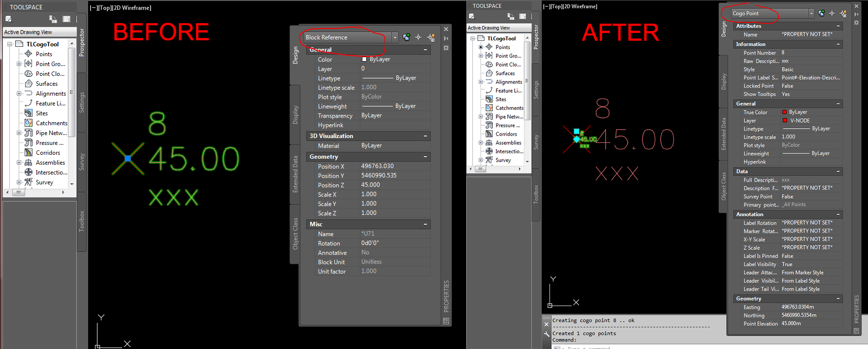Click Quick Select icon in Cogo Point palette
The height and width of the screenshot is (349, 868).
click(x=843, y=13)
